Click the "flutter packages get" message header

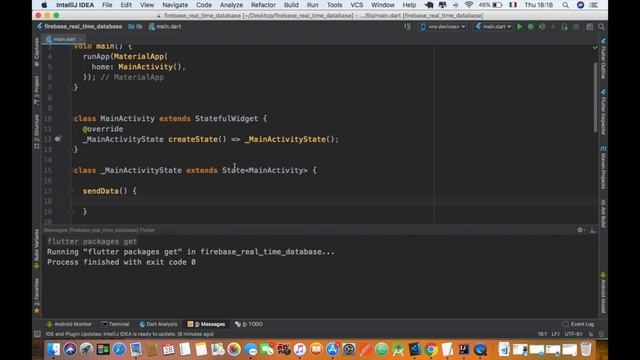click(x=92, y=241)
